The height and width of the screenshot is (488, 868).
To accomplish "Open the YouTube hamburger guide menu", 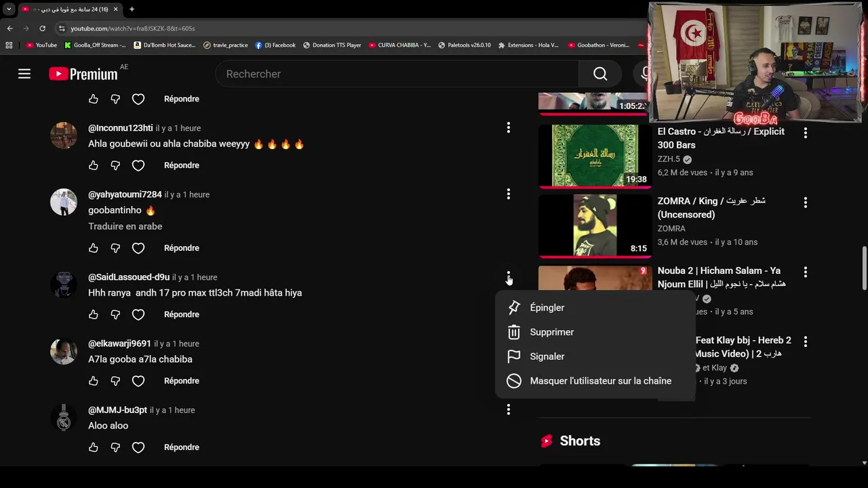I will [24, 74].
